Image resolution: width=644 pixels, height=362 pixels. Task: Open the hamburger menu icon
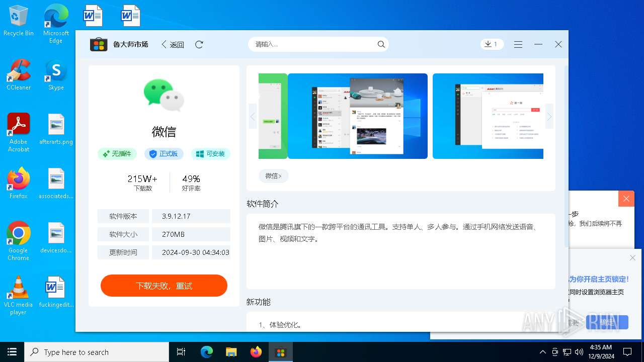(518, 44)
